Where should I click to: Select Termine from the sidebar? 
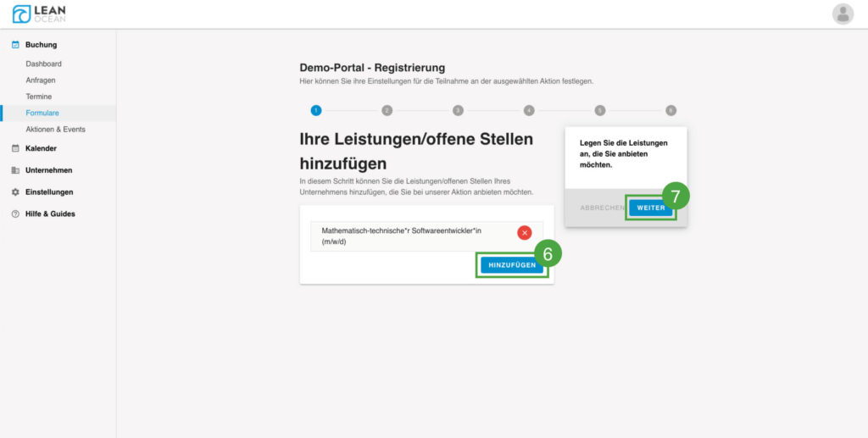pos(39,97)
